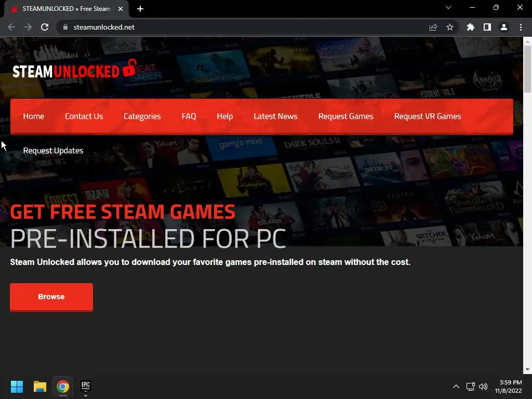This screenshot has width=532, height=399.
Task: Open a new tab with plus button
Action: click(x=140, y=9)
